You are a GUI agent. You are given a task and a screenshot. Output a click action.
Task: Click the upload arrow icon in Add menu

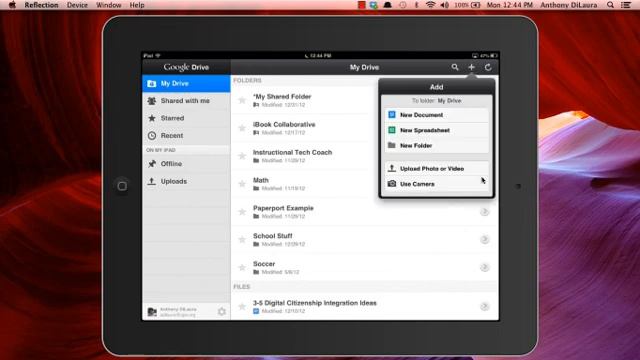click(392, 168)
